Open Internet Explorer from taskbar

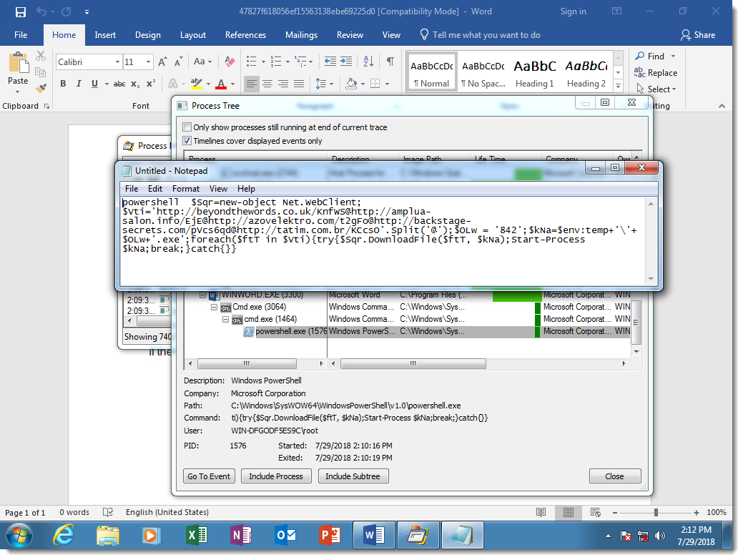coord(64,536)
